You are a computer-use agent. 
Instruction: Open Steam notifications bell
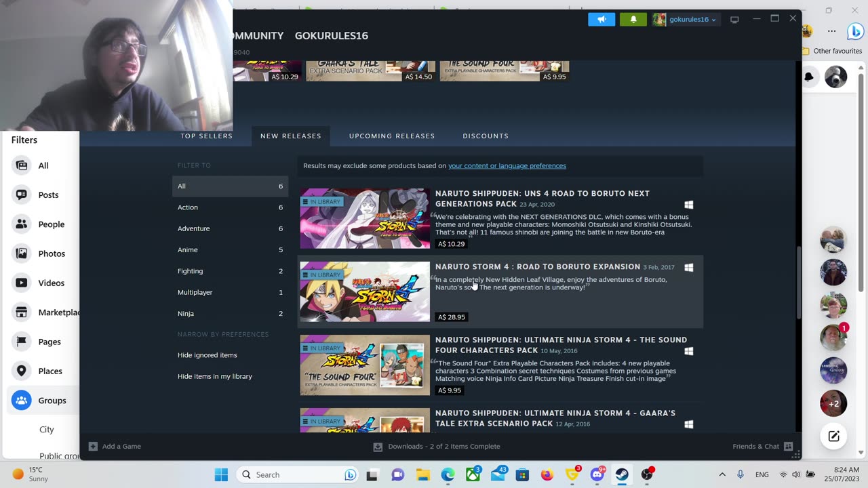633,20
